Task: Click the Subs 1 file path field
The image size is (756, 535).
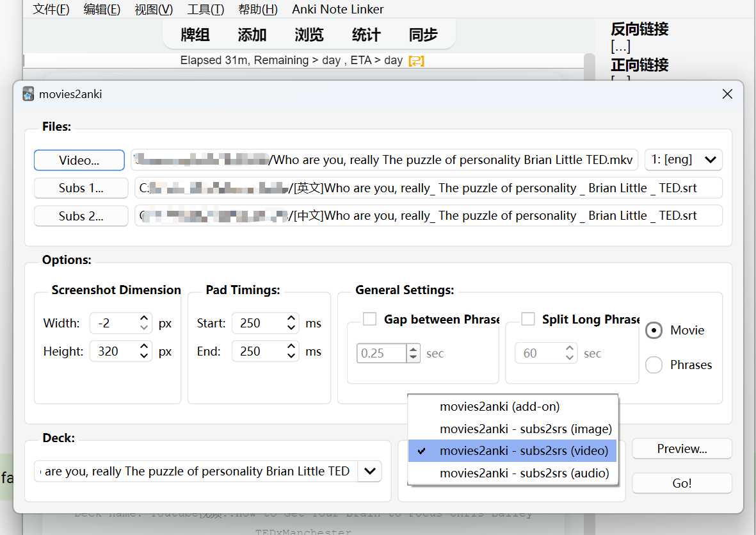Action: click(x=428, y=188)
